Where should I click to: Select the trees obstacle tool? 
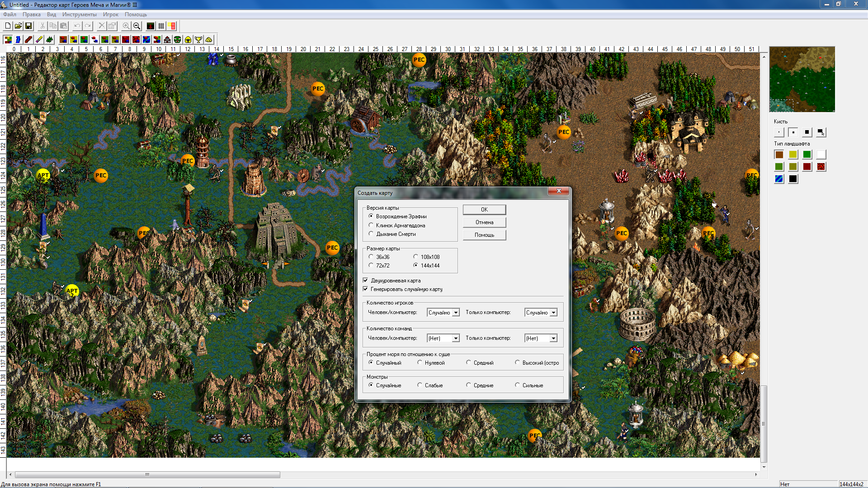(x=49, y=39)
